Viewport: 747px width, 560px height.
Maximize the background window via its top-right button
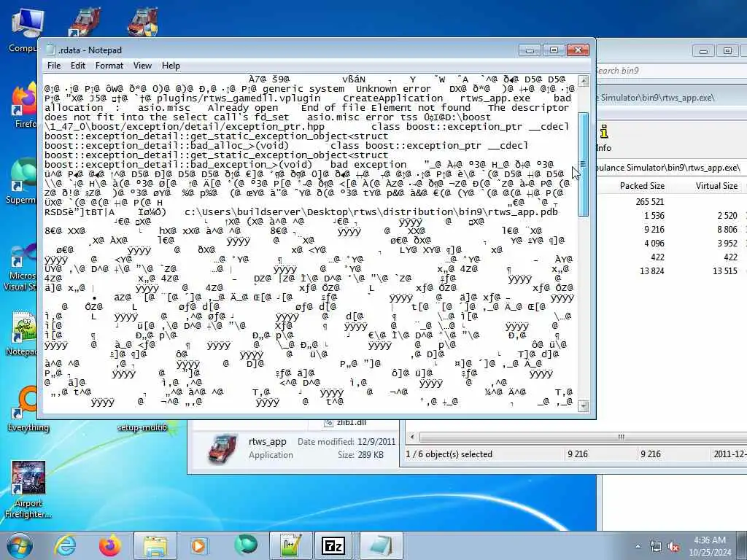point(727,50)
